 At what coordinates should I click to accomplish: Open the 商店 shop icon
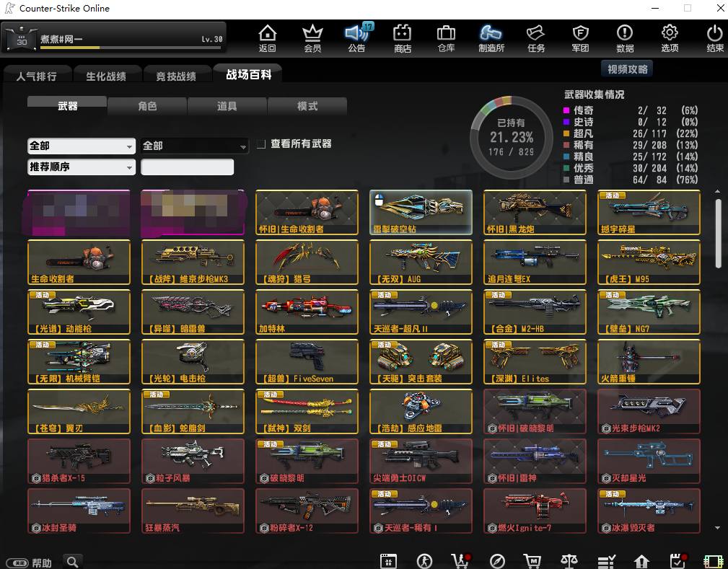point(402,38)
